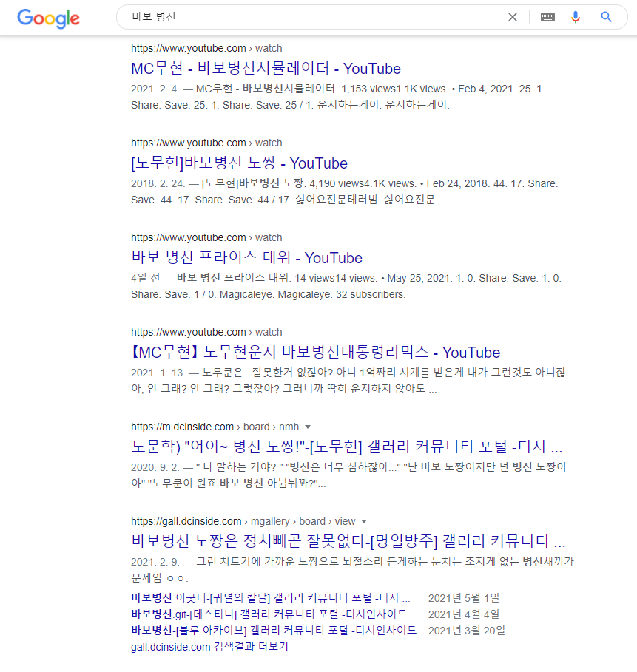The image size is (637, 672).
Task: Expand the dropdown arrow next to m.dcinside.com › board › nmh
Action: [x=308, y=427]
